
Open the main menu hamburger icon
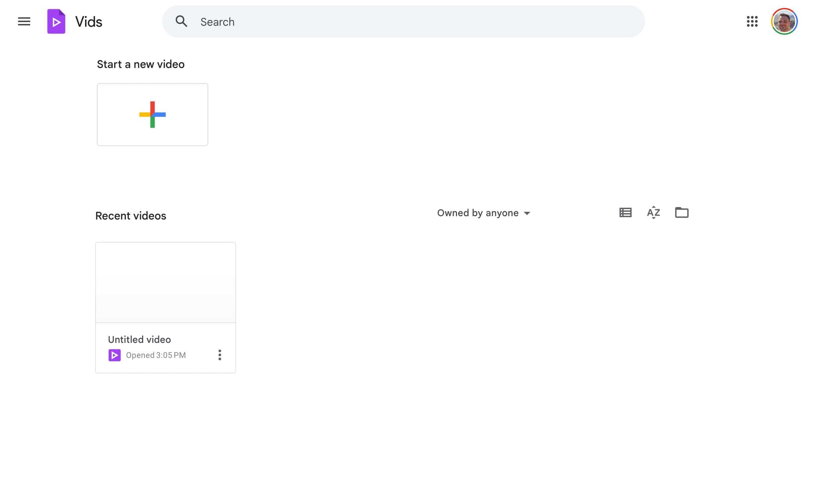[x=24, y=21]
